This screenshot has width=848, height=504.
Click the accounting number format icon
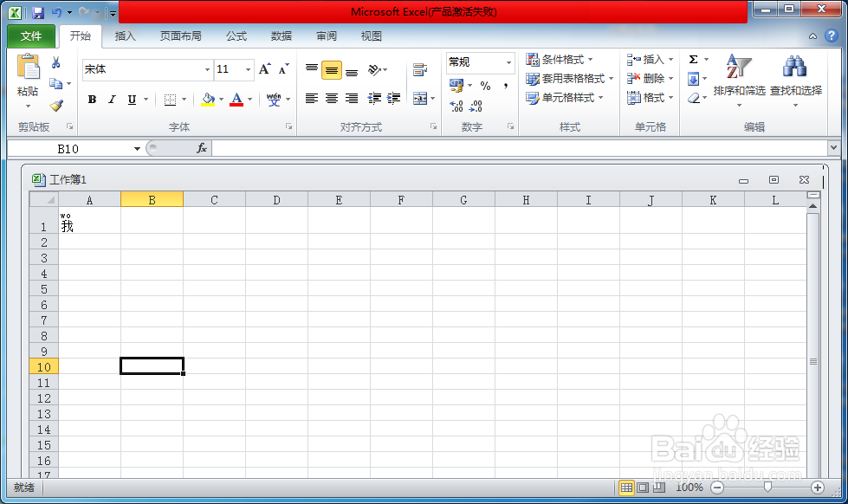pyautogui.click(x=456, y=85)
